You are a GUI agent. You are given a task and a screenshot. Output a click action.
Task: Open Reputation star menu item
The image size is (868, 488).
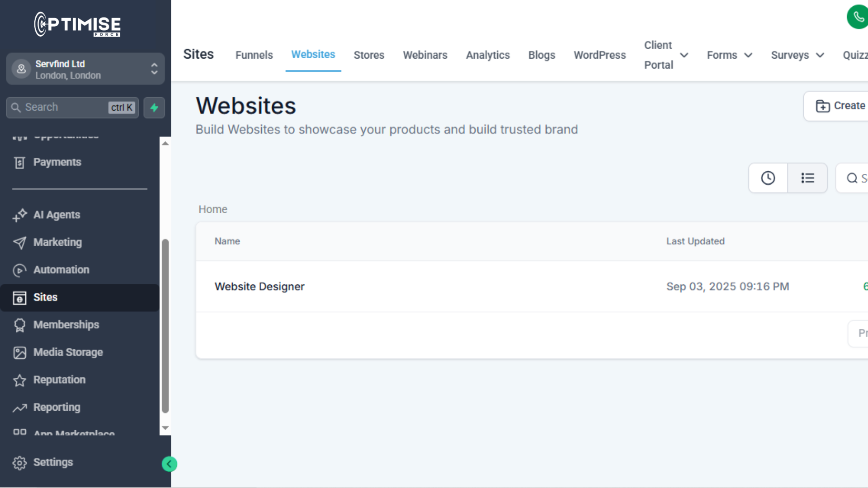tap(59, 380)
